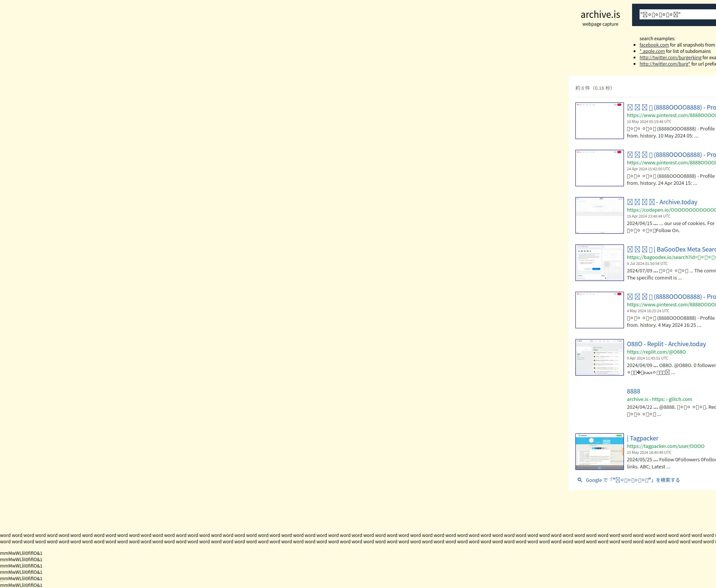Click the '10 May 2024 05:19:48 UTC' timestamp

[649, 122]
